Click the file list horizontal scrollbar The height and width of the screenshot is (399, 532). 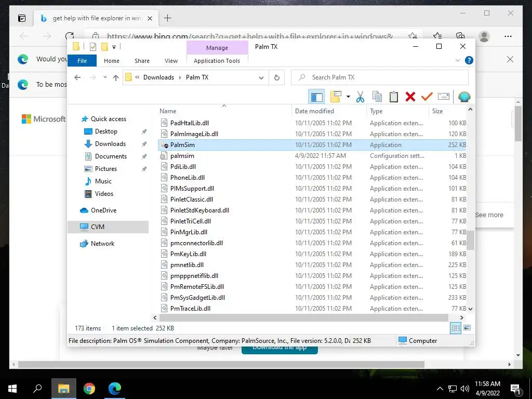coord(303,317)
